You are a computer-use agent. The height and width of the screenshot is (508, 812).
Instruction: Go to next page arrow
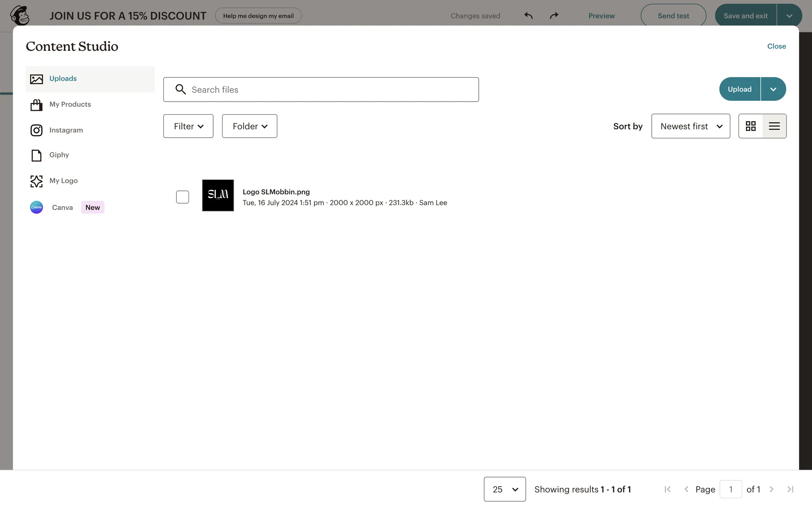pyautogui.click(x=771, y=489)
